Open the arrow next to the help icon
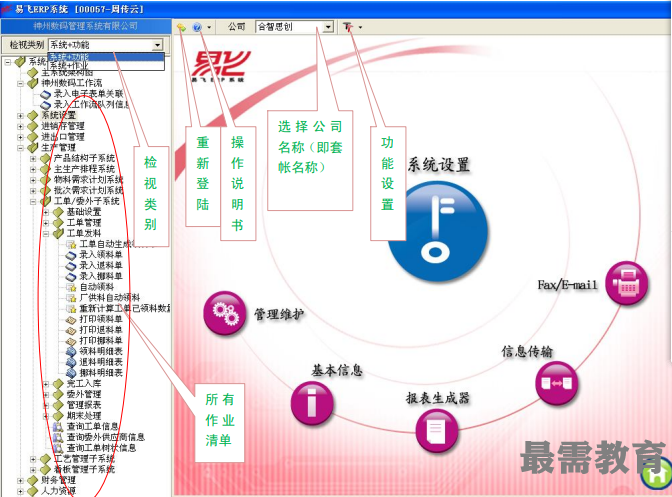This screenshot has width=672, height=497. pos(209,27)
